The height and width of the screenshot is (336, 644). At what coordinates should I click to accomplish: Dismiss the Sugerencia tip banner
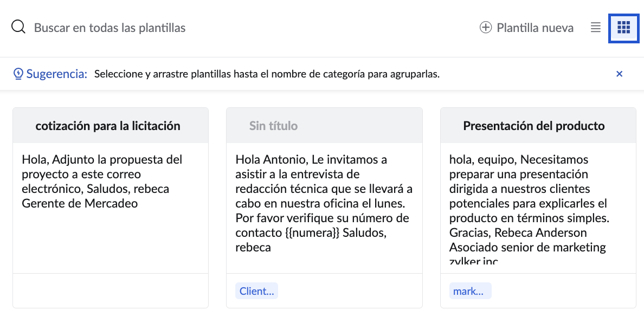[619, 74]
